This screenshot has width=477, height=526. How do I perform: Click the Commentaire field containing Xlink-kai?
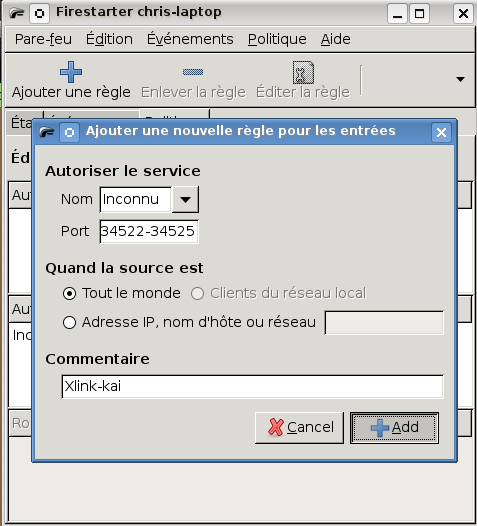(253, 386)
